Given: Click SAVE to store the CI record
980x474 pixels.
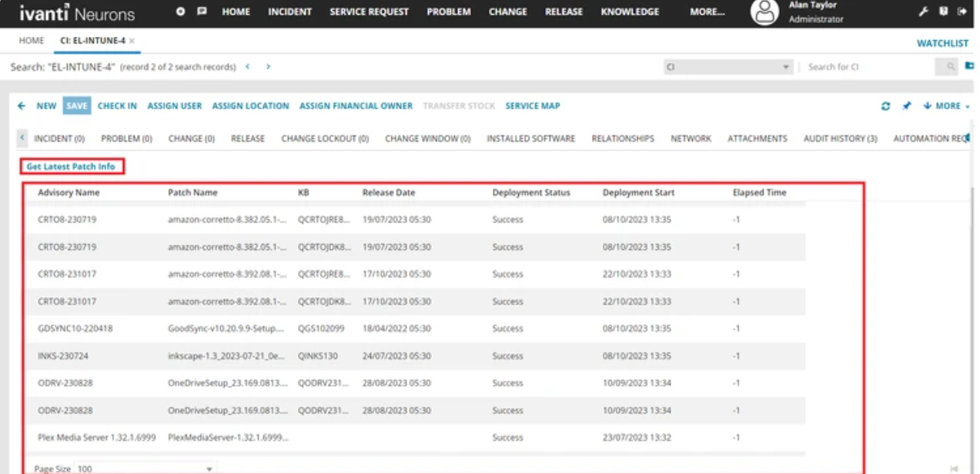Looking at the screenshot, I should [75, 105].
